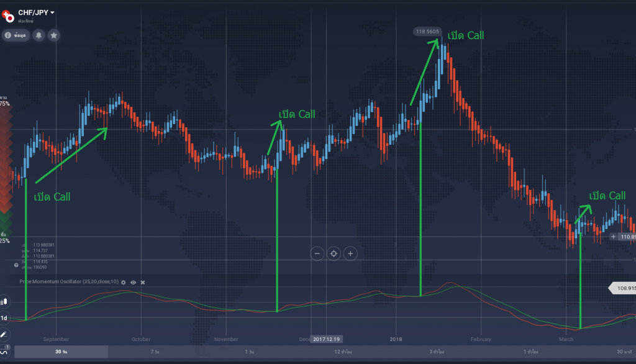Open the candlestick chart type selector
This screenshot has width=636, height=364.
tap(4, 301)
